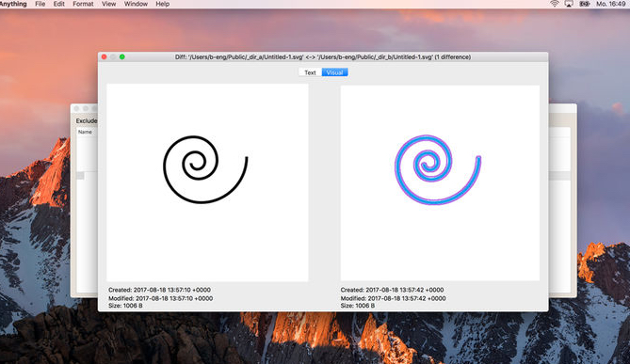Click the Diff window title bar text
The height and width of the screenshot is (364, 630).
coord(323,57)
